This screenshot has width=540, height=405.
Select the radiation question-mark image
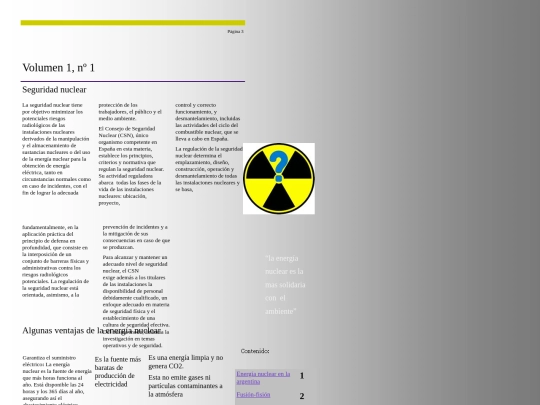click(x=279, y=178)
